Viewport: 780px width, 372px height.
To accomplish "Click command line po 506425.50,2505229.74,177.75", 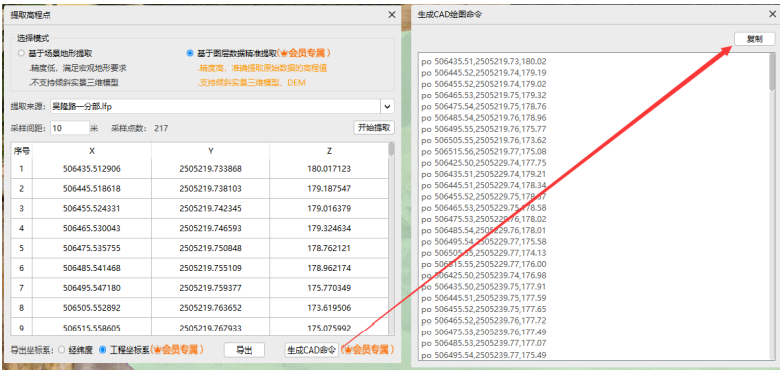I will click(x=484, y=162).
